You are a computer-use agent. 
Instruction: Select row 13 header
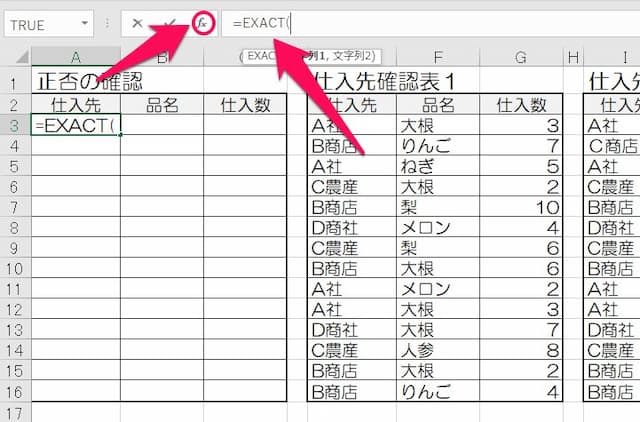tap(15, 330)
